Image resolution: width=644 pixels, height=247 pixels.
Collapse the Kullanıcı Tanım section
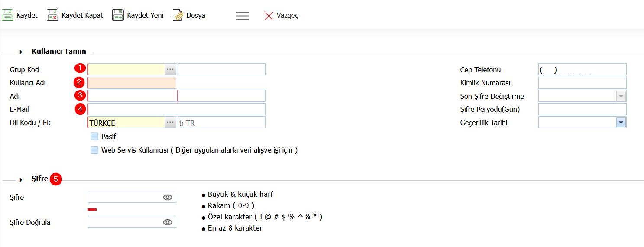[21, 52]
